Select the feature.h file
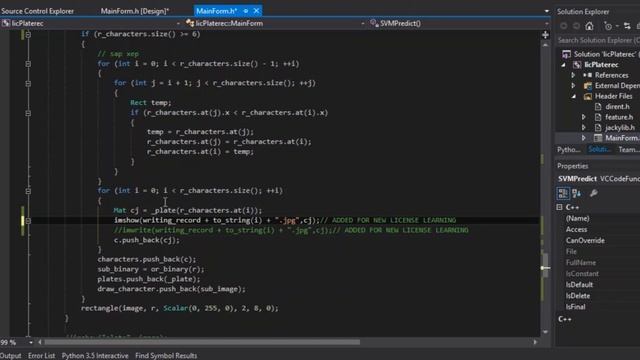Image resolution: width=640 pixels, height=360 pixels. 619,117
